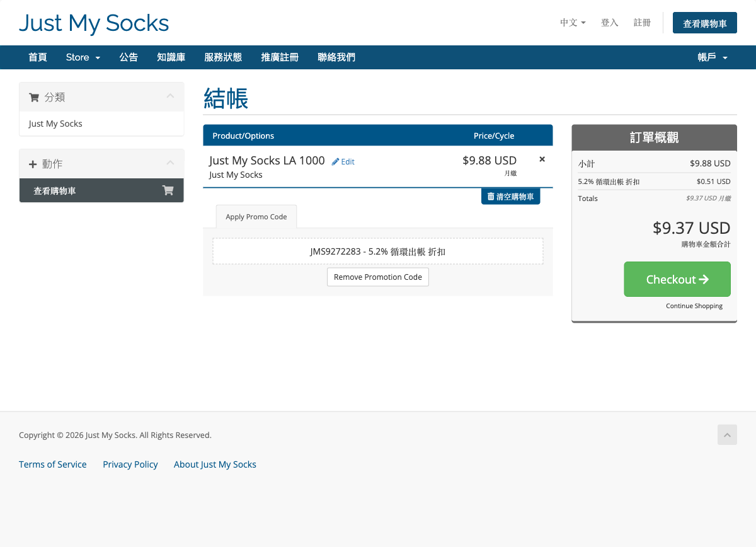Select Just My Socks category in sidebar
The image size is (756, 547).
point(101,124)
